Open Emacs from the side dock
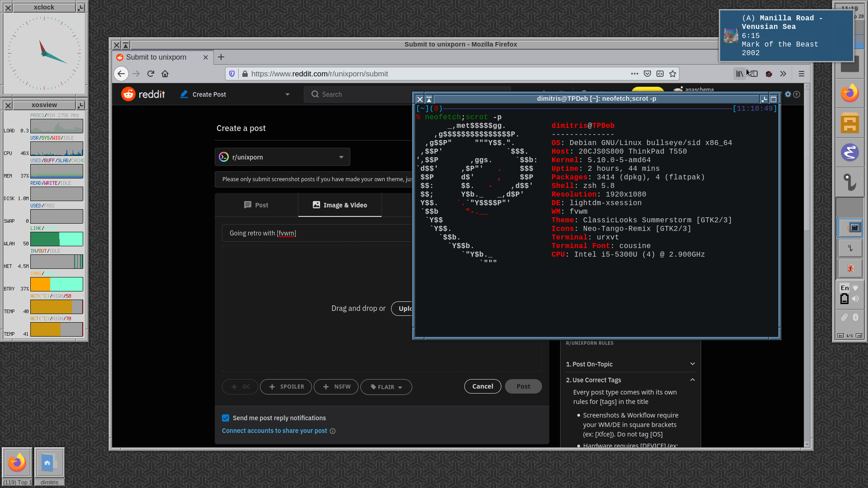This screenshot has height=488, width=868. (850, 152)
